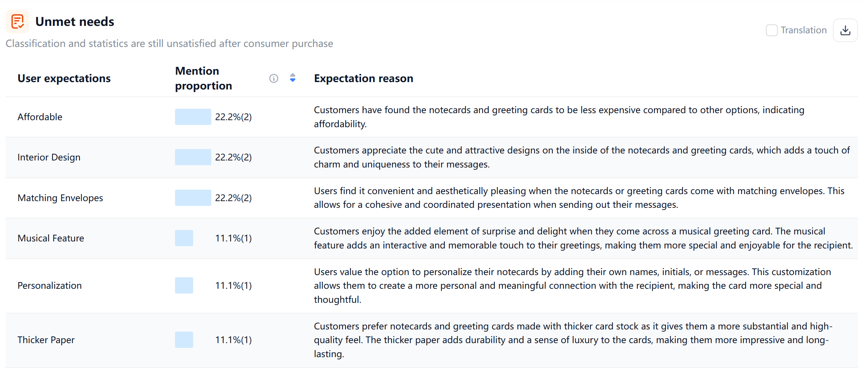Click the Personalization expectation reason text

click(572, 285)
